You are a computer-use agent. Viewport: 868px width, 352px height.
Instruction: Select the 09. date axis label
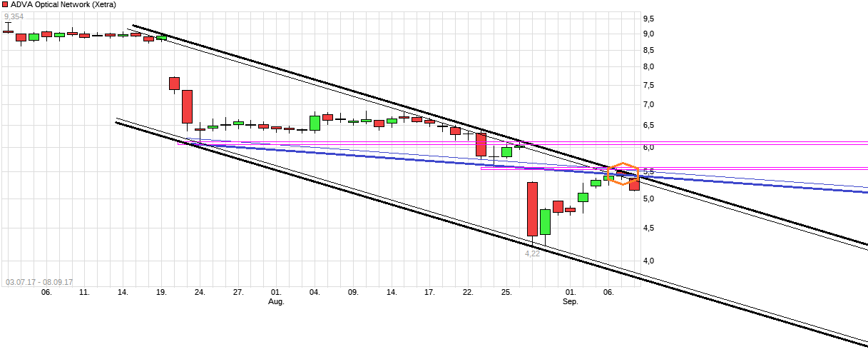(353, 292)
